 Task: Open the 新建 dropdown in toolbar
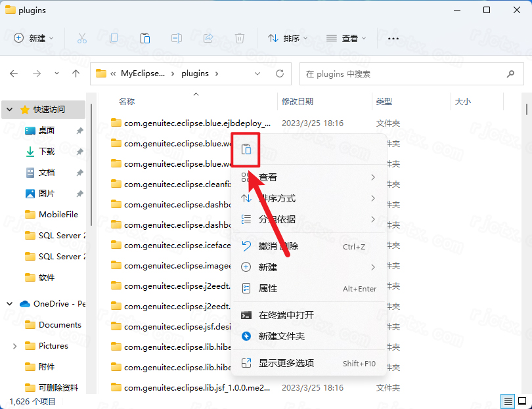(x=34, y=38)
